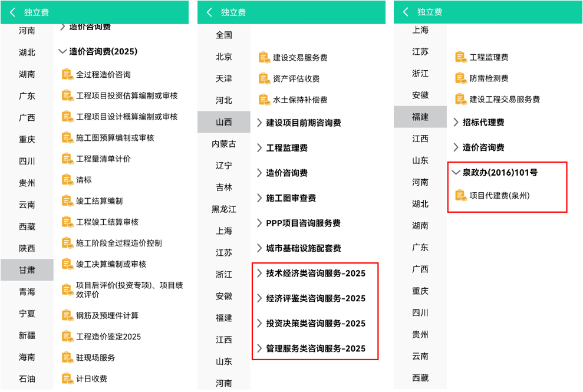Expand 技术经济类咨询服务-2025 category
Screen dimensions: 583x392
click(x=259, y=273)
